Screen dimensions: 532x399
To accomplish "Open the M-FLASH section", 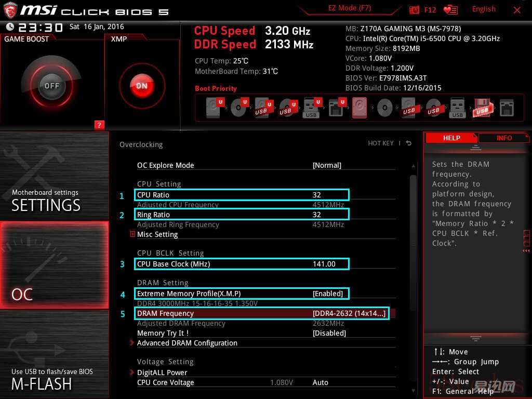I will tap(54, 354).
